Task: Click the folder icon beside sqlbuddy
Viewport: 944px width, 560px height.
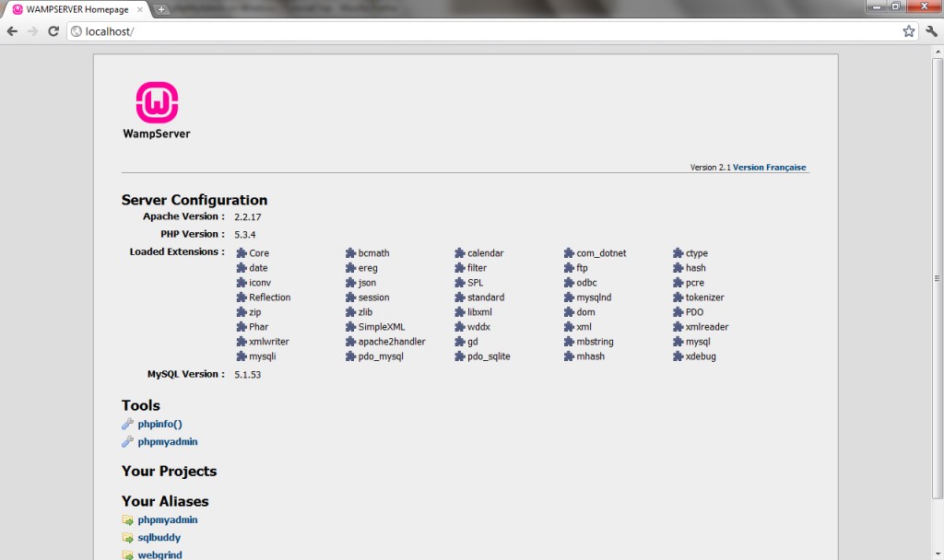Action: coord(127,537)
